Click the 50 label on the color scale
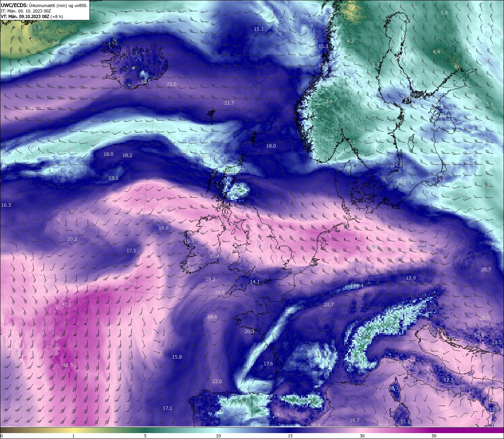The height and width of the screenshot is (439, 504). [x=434, y=436]
